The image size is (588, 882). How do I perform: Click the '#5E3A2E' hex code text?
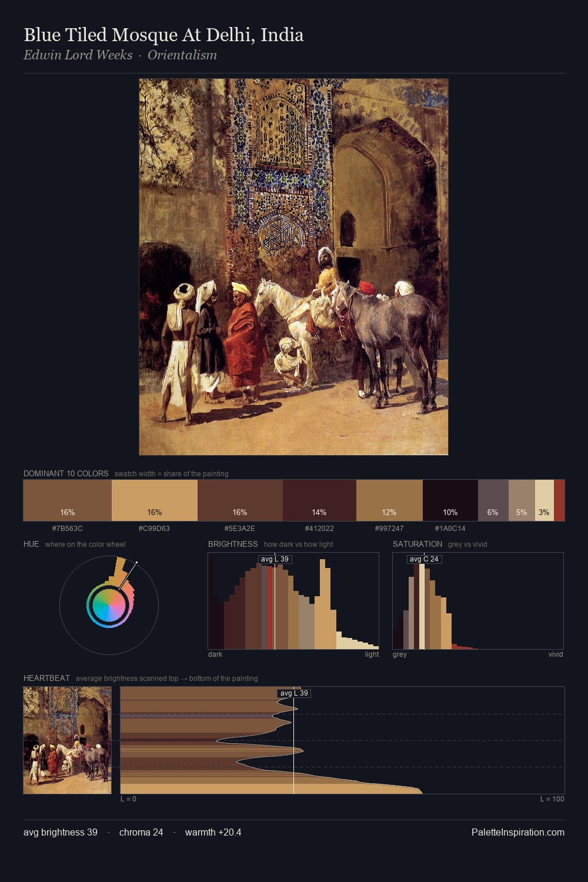pyautogui.click(x=240, y=528)
